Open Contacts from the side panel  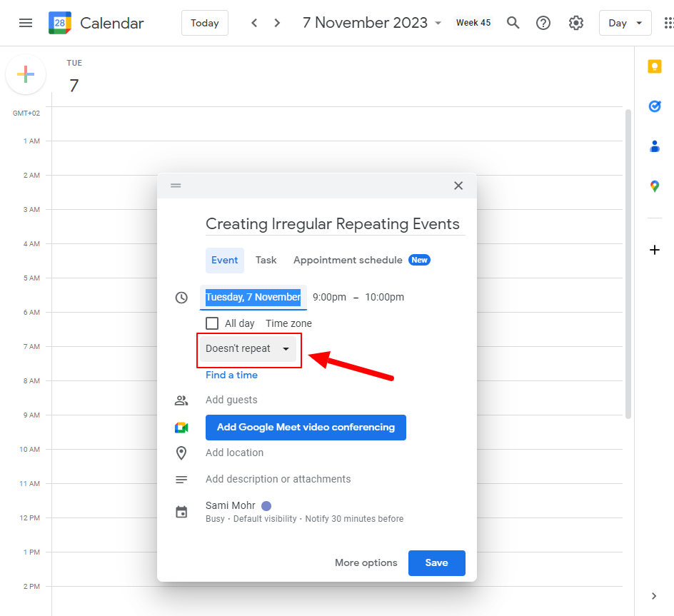click(655, 146)
